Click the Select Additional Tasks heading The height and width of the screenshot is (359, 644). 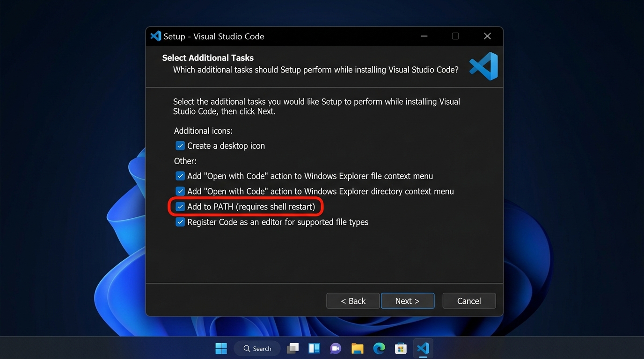click(x=208, y=58)
